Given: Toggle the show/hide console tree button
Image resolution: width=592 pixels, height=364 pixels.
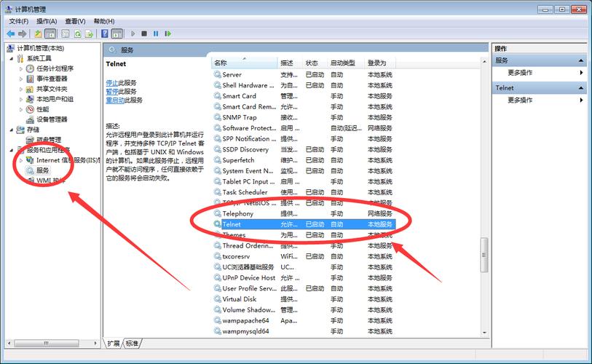Looking at the screenshot, I should click(x=50, y=34).
